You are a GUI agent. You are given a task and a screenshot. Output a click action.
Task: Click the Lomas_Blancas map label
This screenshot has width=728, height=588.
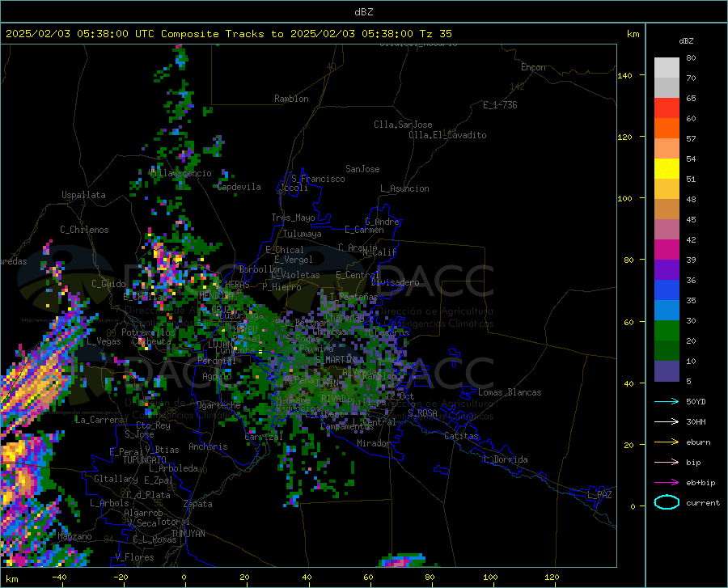(510, 392)
